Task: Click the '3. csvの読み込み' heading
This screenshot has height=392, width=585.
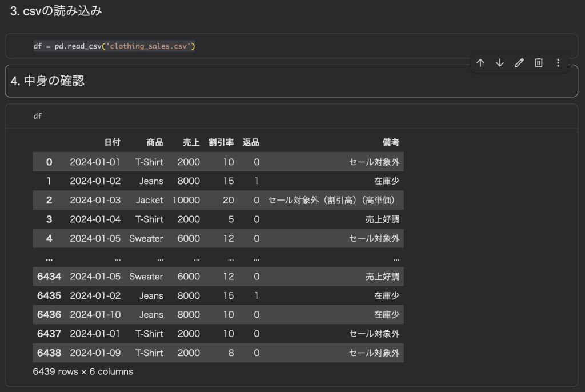Action: (x=56, y=11)
